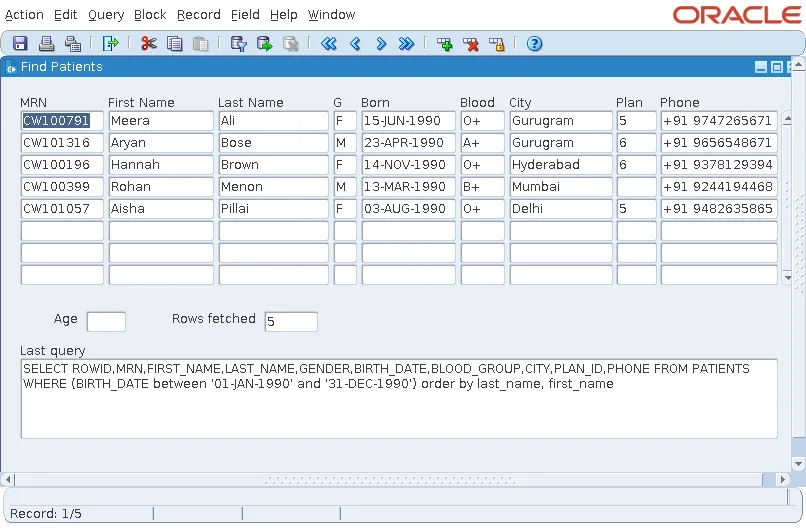This screenshot has height=529, width=806.
Task: Click first name Aryan
Action: click(161, 143)
